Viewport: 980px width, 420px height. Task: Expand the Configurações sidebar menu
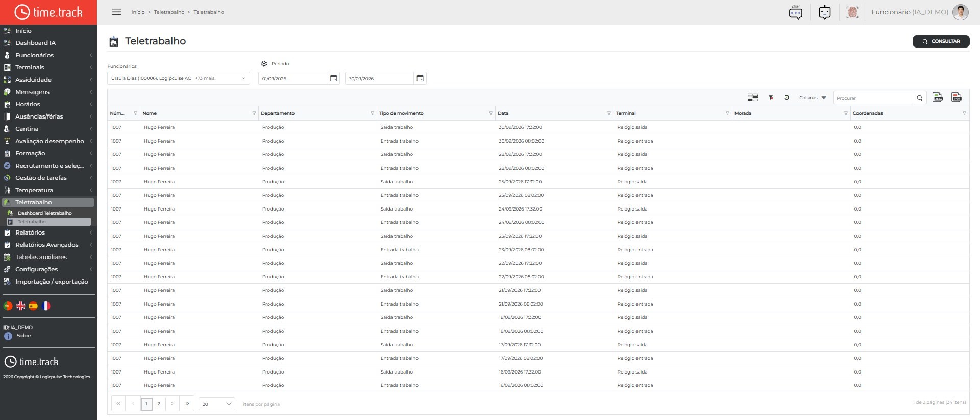pos(48,269)
